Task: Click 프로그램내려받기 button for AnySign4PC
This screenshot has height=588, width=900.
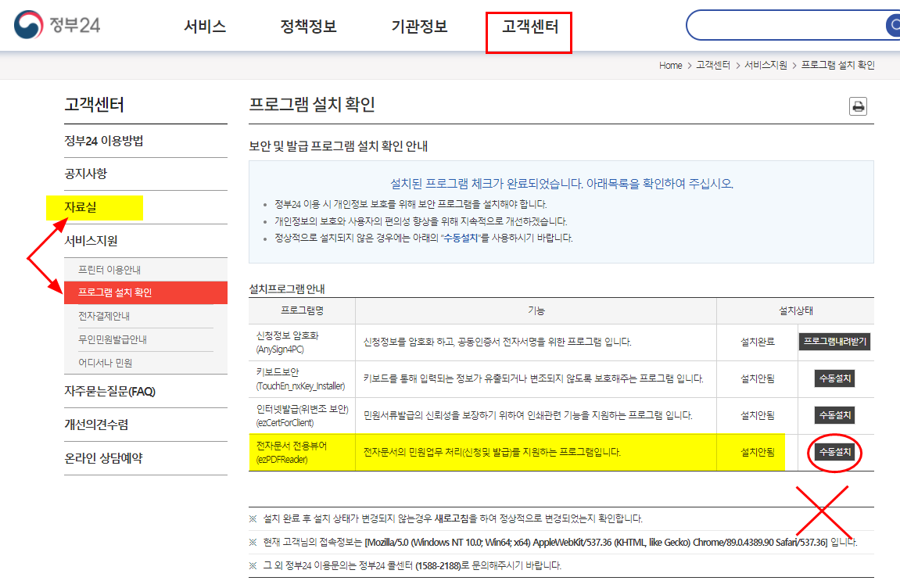Action: click(x=835, y=342)
